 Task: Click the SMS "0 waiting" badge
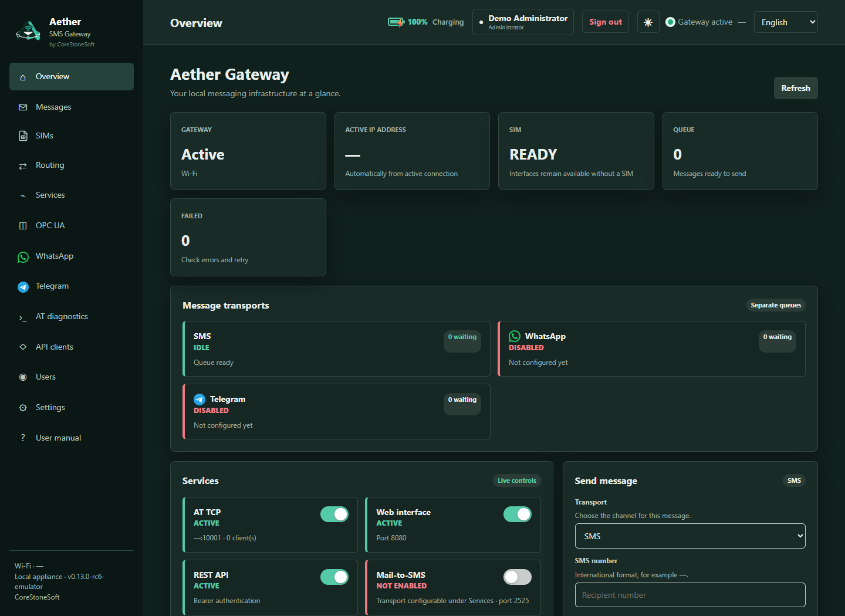tap(462, 341)
